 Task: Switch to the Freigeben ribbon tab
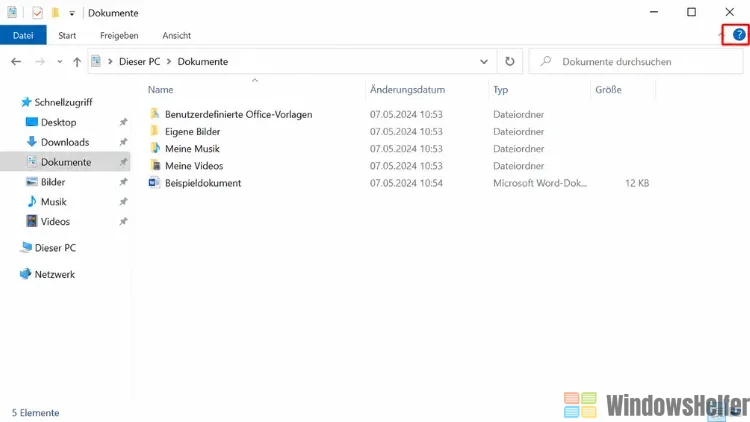[119, 35]
